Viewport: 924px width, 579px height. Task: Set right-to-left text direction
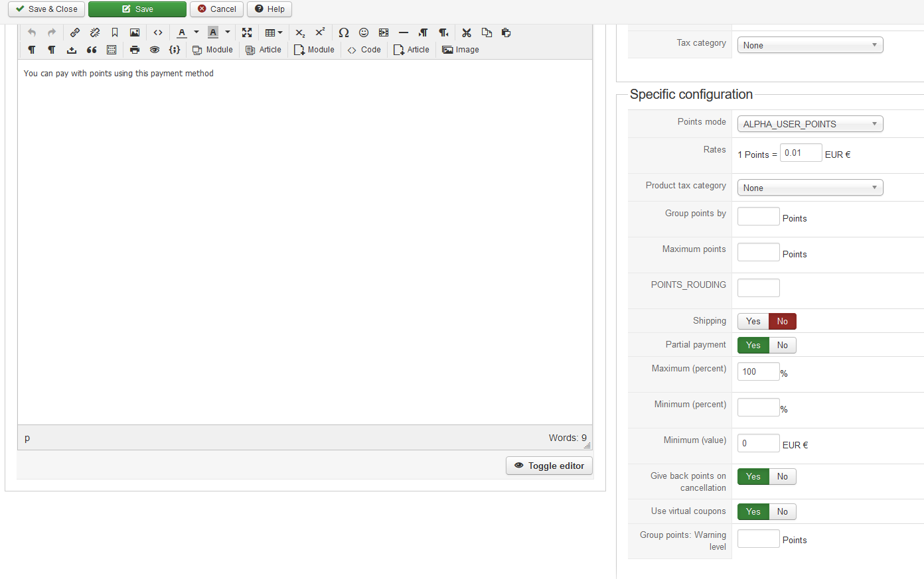pos(443,32)
